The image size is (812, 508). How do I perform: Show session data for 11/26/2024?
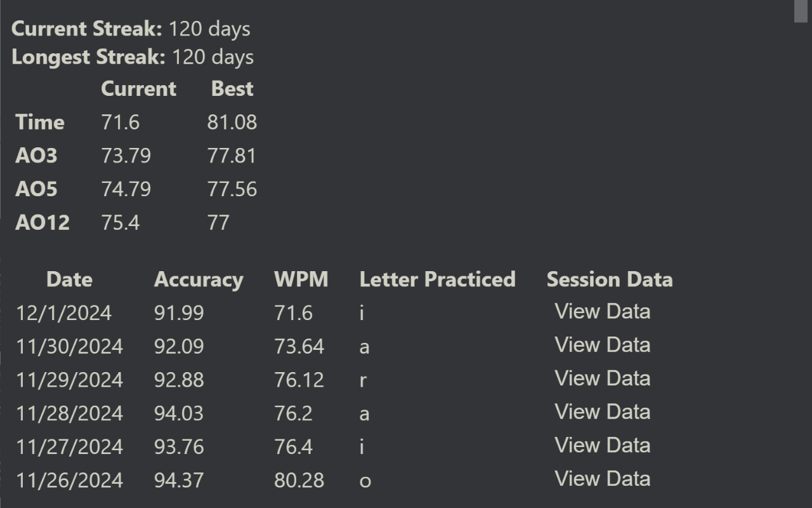pos(602,479)
